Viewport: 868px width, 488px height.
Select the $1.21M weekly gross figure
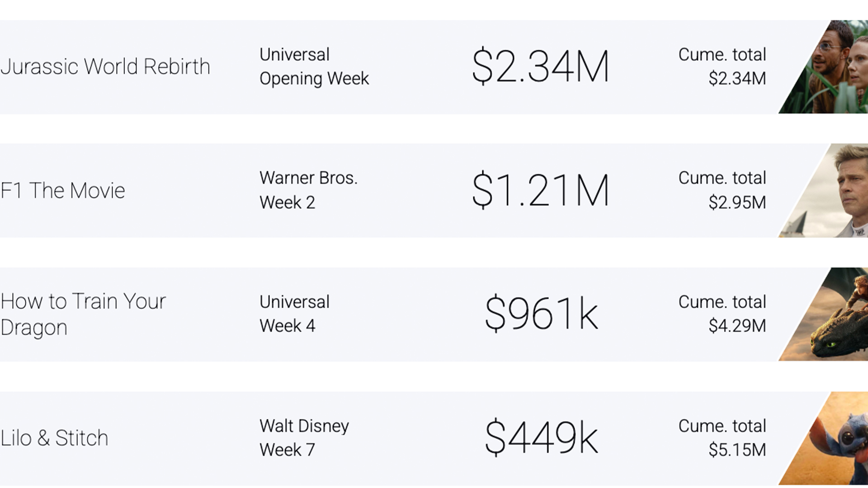coord(541,190)
